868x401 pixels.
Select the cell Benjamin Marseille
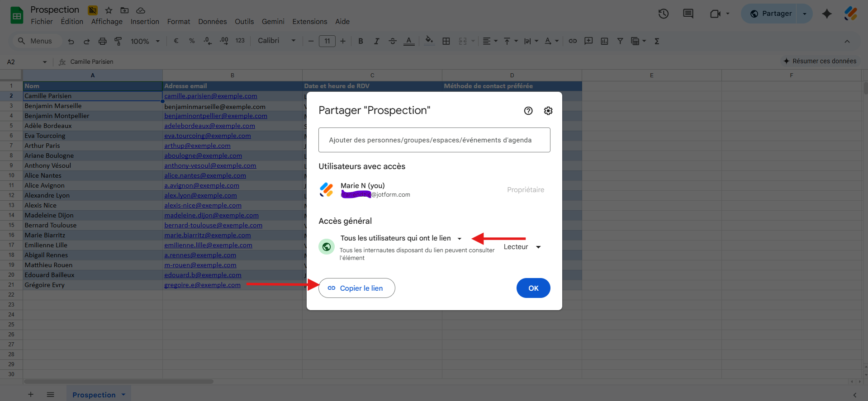point(93,106)
